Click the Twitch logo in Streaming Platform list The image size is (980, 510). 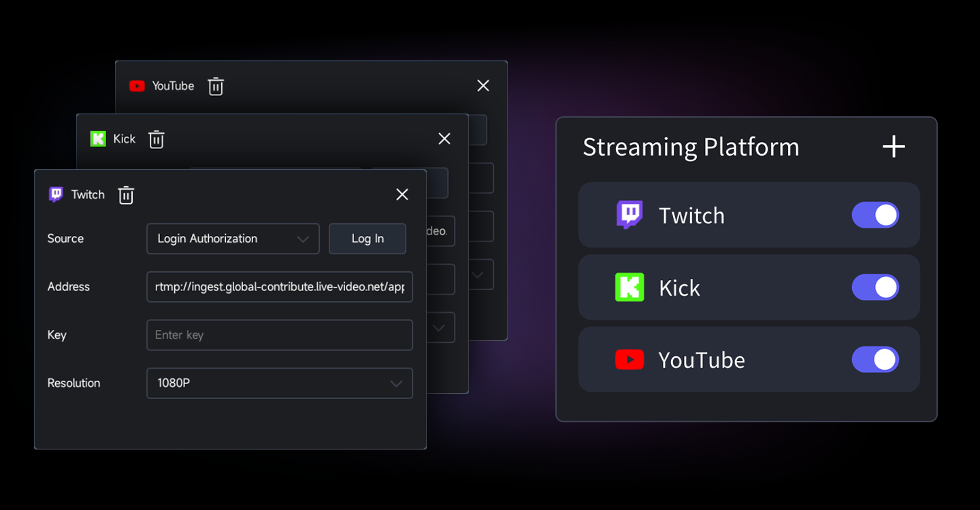tap(630, 215)
